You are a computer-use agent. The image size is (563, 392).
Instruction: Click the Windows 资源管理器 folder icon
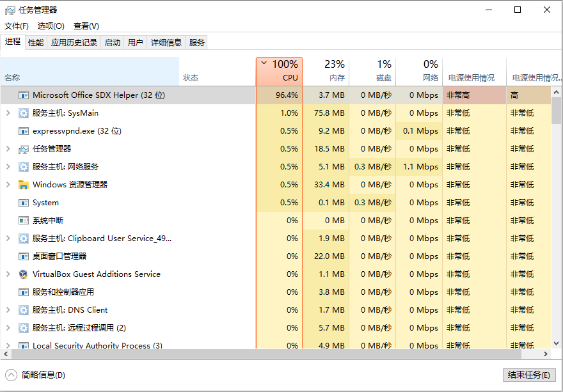23,185
